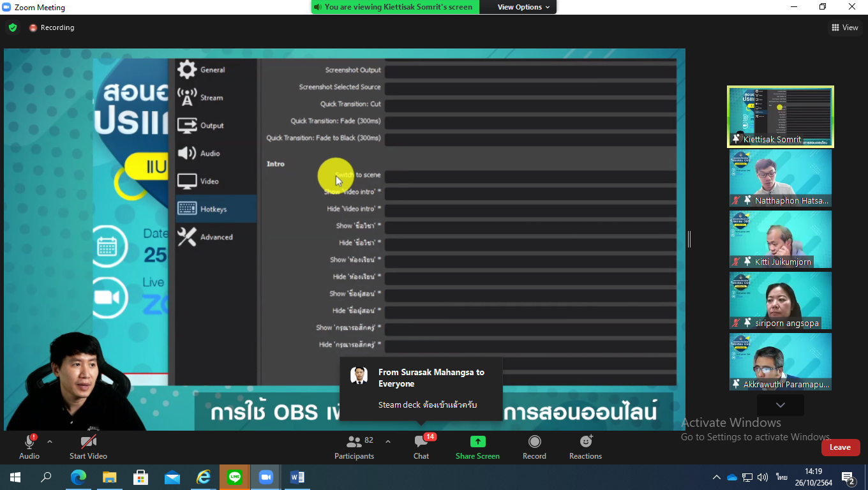Open Microsoft Store from the taskbar
The width and height of the screenshot is (868, 490).
[x=140, y=477]
